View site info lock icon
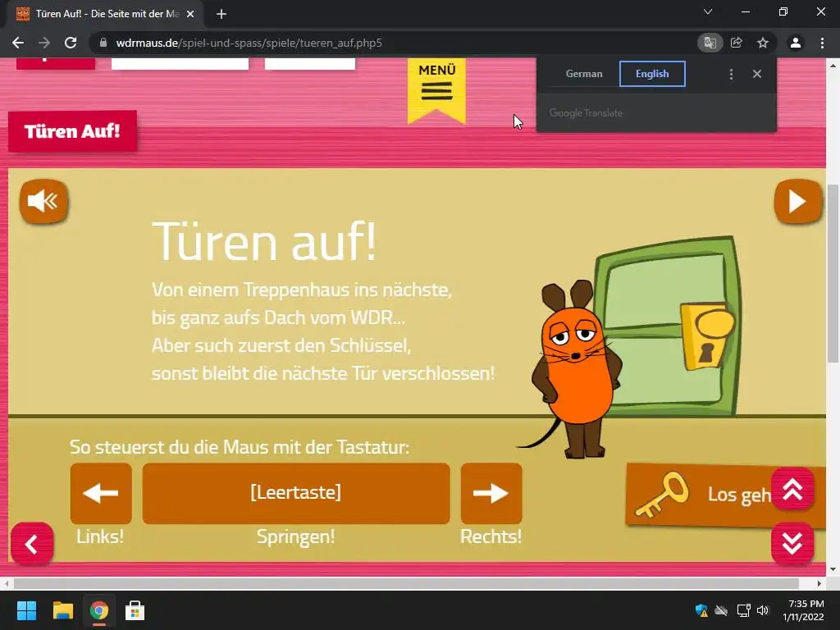Screen dimensions: 840x630 tap(103, 43)
